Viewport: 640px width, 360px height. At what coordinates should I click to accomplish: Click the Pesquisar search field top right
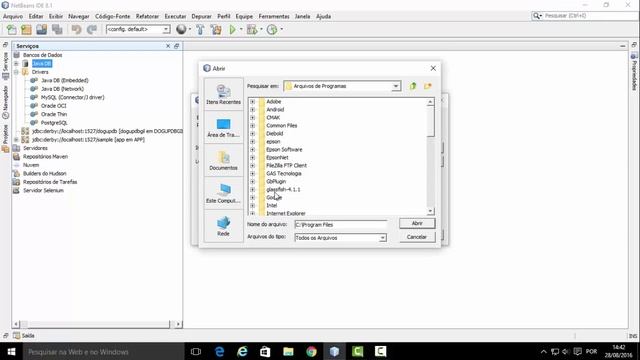click(585, 16)
